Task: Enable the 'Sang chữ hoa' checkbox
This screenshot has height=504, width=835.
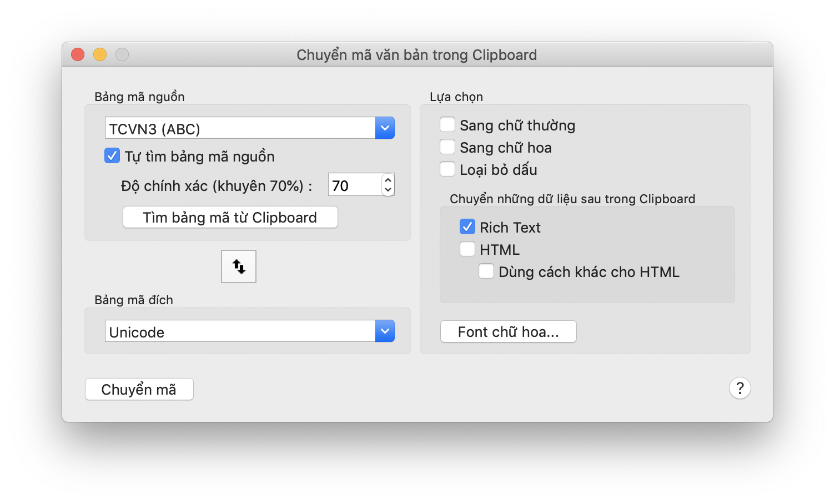Action: 447,146
